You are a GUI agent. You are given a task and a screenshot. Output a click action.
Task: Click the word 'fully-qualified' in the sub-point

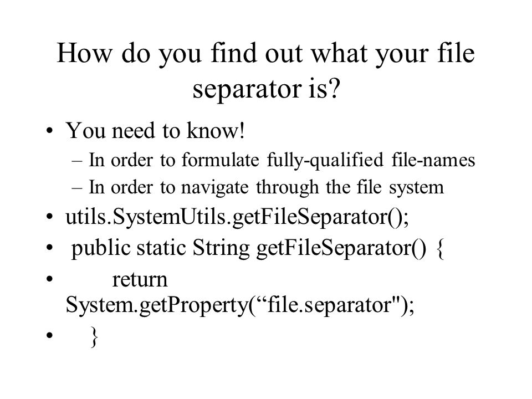325,160
